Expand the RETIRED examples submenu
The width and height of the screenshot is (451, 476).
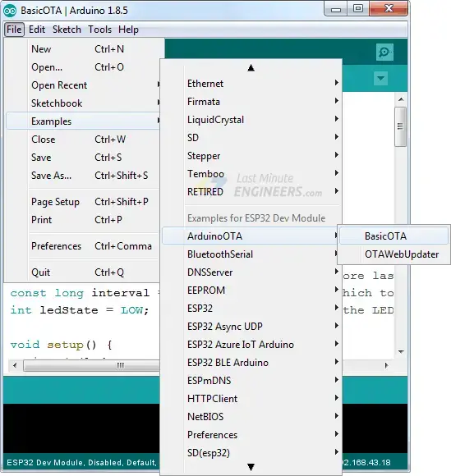point(251,191)
